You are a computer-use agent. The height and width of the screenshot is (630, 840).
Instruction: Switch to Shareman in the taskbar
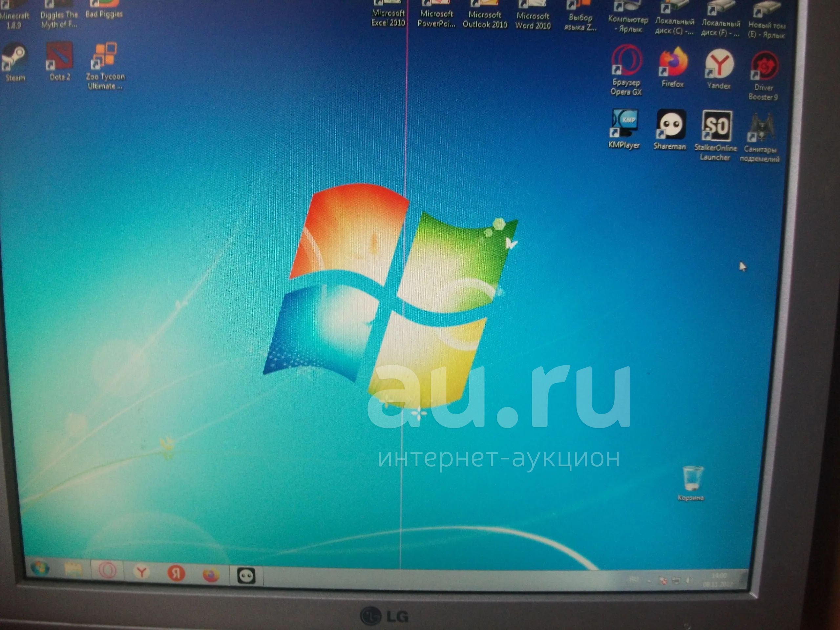246,576
